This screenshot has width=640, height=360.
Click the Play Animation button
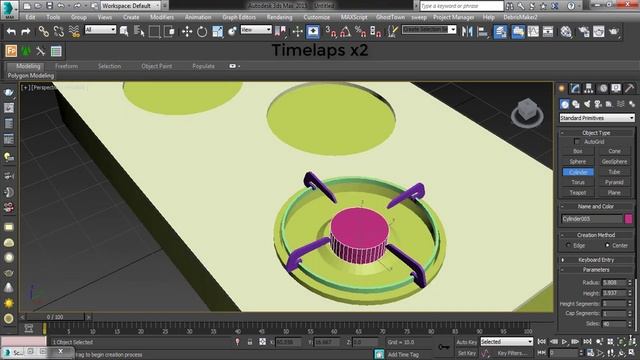[x=564, y=342]
